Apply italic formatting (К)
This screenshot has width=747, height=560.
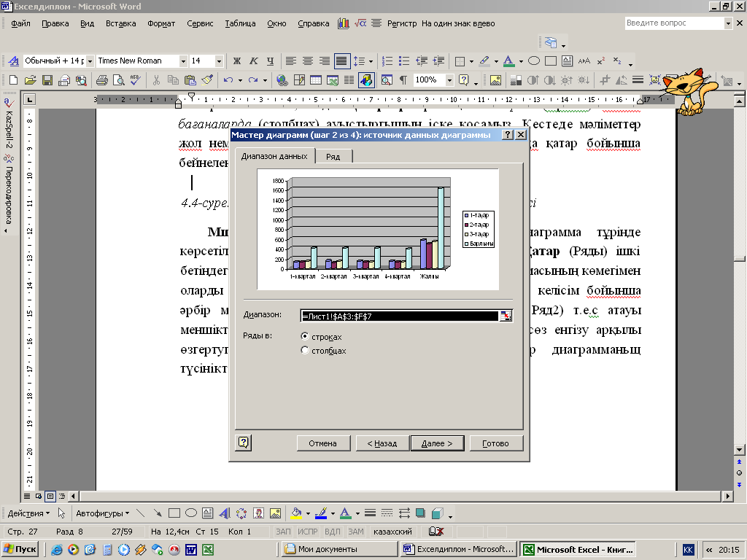tap(253, 61)
